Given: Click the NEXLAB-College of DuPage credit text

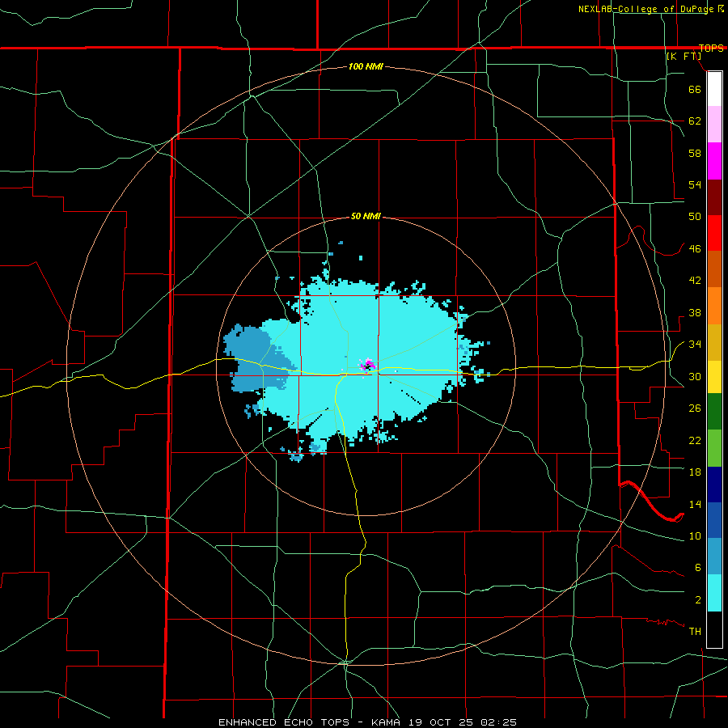Looking at the screenshot, I should click(x=645, y=9).
